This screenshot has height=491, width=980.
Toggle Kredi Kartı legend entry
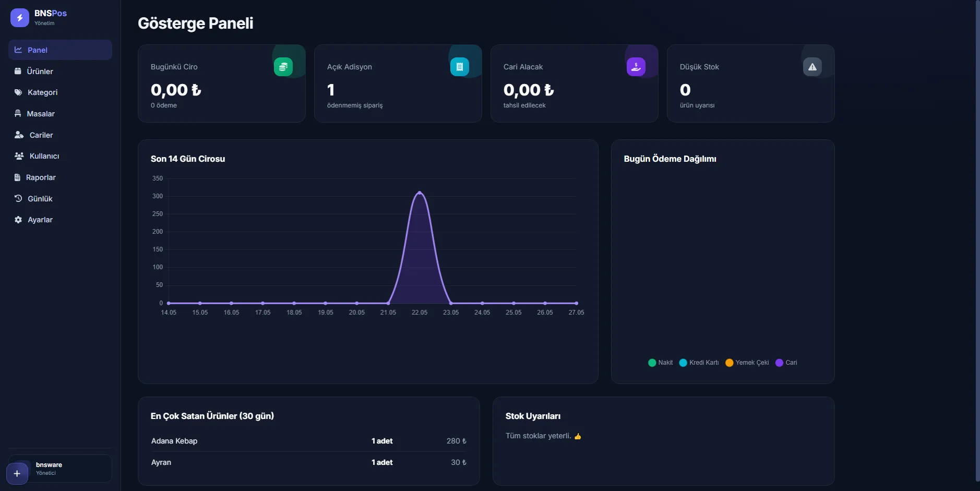699,363
